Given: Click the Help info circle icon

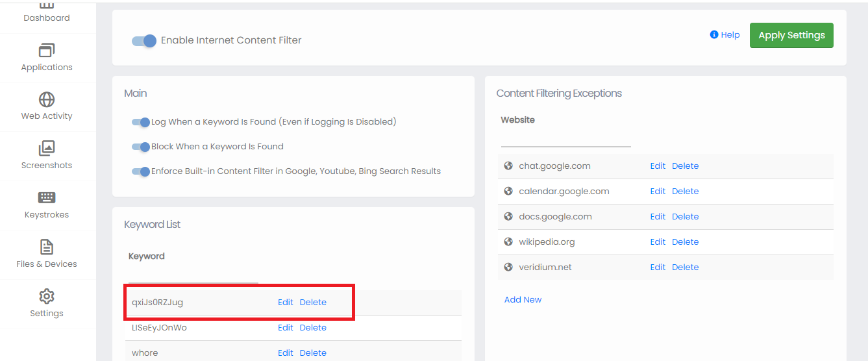Looking at the screenshot, I should coord(714,35).
